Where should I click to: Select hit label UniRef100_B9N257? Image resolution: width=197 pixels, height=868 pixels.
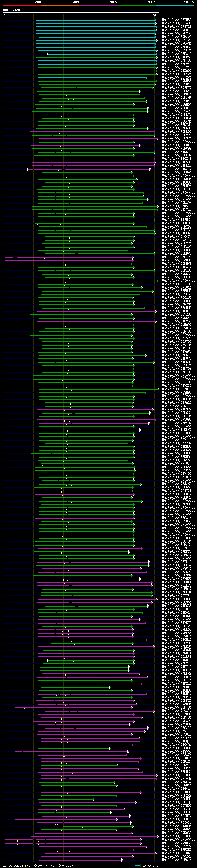point(177,33)
